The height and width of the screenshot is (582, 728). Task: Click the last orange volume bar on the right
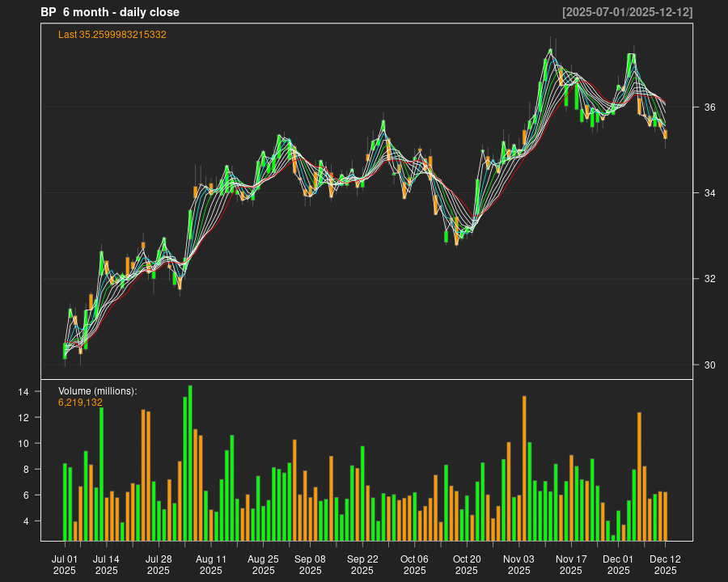(x=665, y=517)
